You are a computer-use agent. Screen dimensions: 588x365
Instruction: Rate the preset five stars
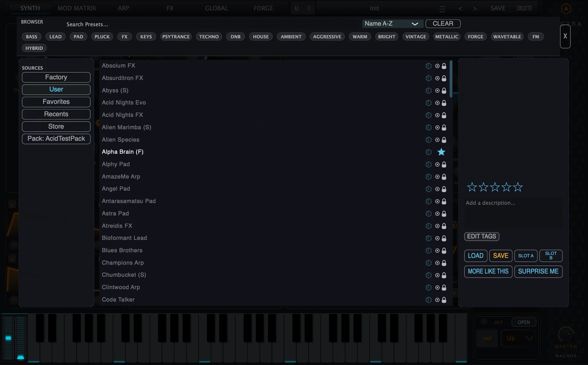tap(518, 187)
